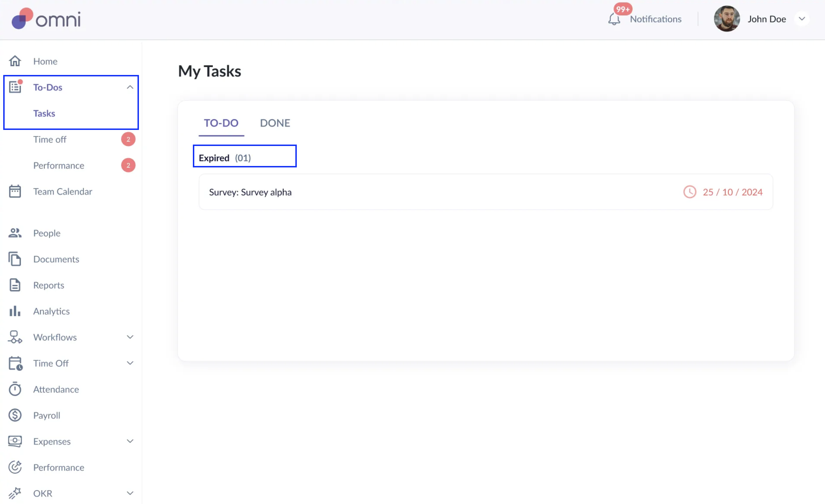Expand the OKR menu chevron
This screenshot has height=504, width=825.
[x=130, y=493]
